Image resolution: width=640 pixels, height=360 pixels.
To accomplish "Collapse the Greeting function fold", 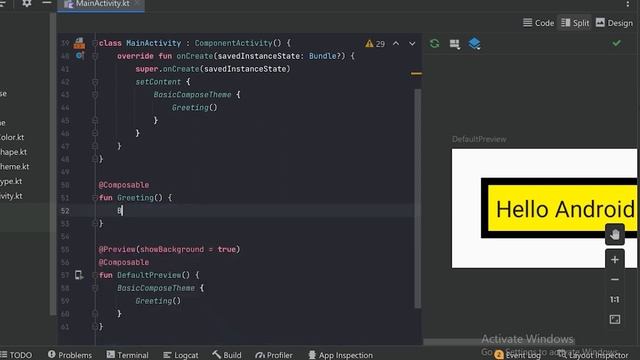I will click(x=95, y=198).
